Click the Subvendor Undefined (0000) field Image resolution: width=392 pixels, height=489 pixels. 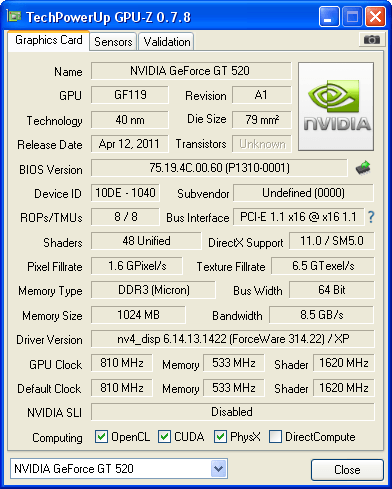pyautogui.click(x=303, y=193)
